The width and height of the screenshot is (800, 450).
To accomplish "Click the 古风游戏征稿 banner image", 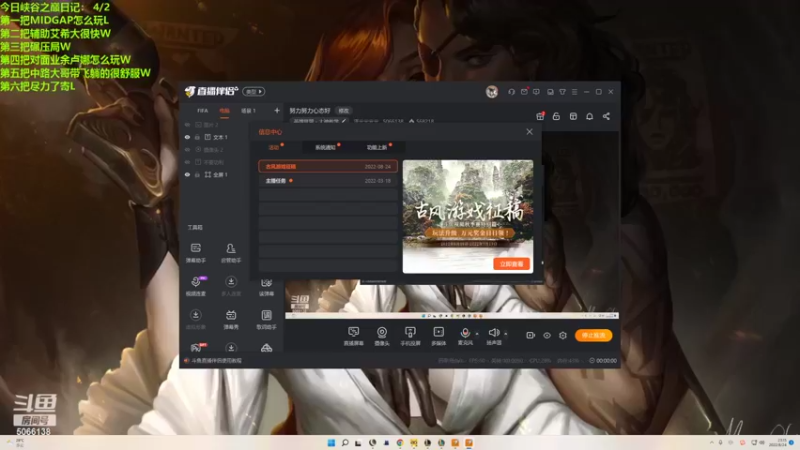I will [x=468, y=216].
